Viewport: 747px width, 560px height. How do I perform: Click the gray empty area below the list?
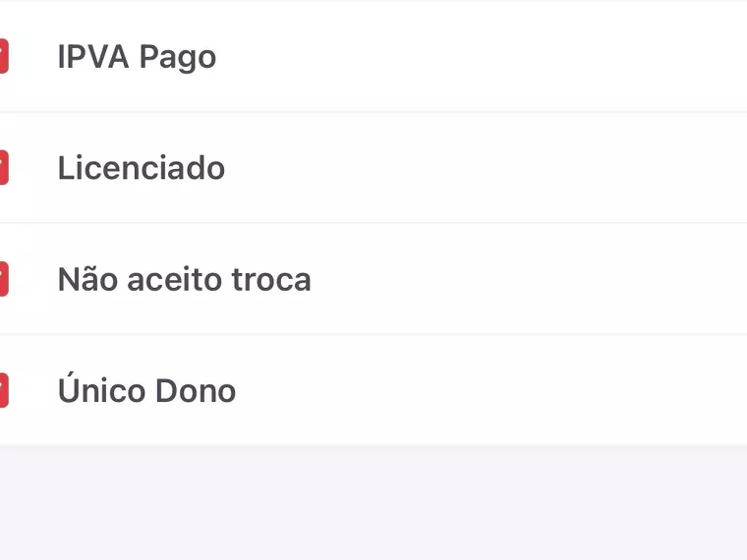373,503
